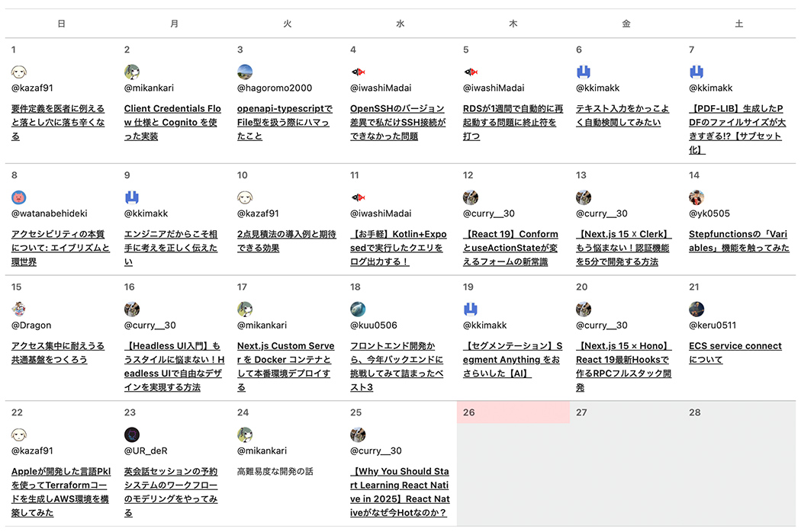Click username @yk0505 on day 14
The width and height of the screenshot is (801, 532).
coord(709,213)
